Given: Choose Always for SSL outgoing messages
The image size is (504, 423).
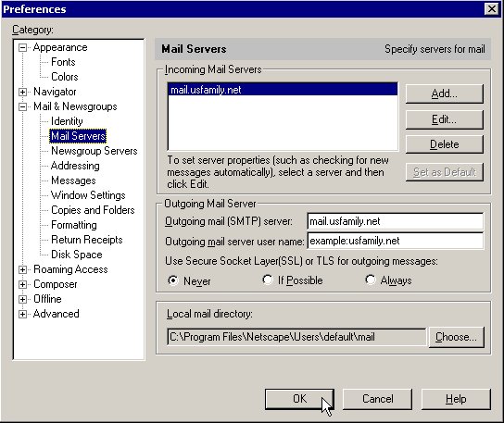Looking at the screenshot, I should point(370,280).
